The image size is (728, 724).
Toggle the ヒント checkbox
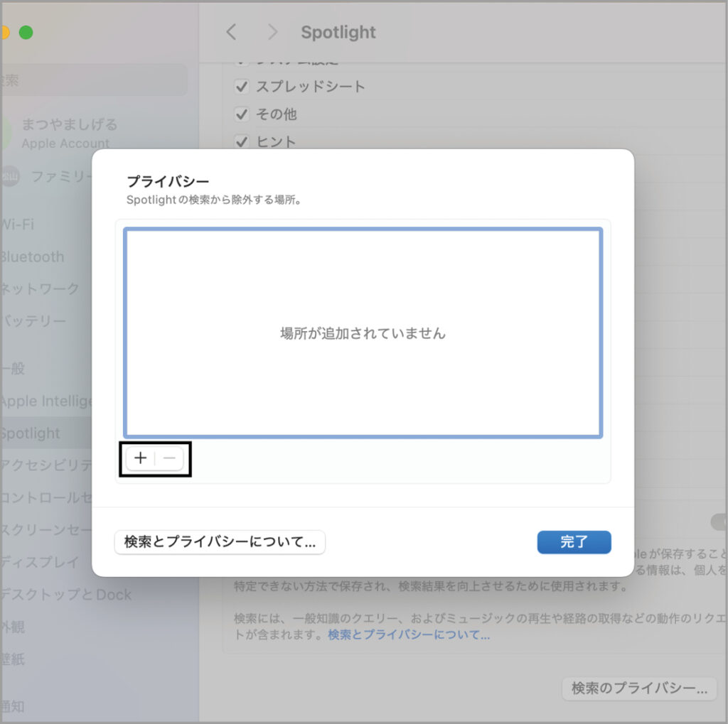[242, 141]
